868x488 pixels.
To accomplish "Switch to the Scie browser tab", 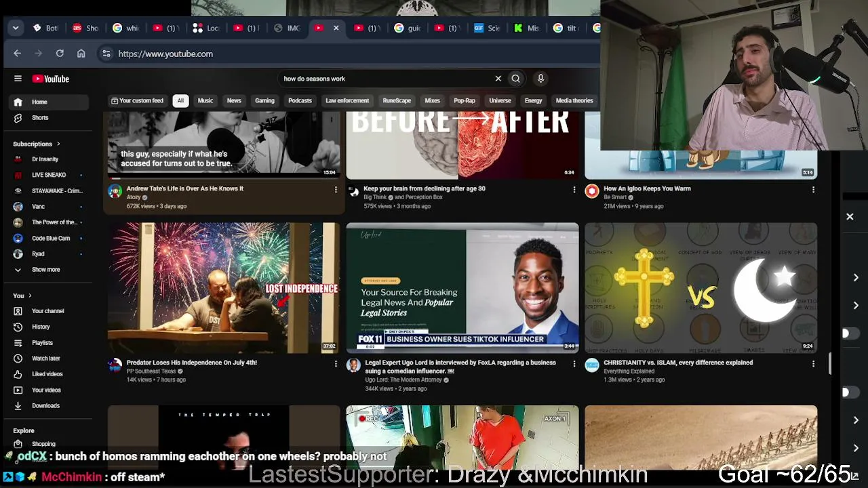I will (x=486, y=28).
